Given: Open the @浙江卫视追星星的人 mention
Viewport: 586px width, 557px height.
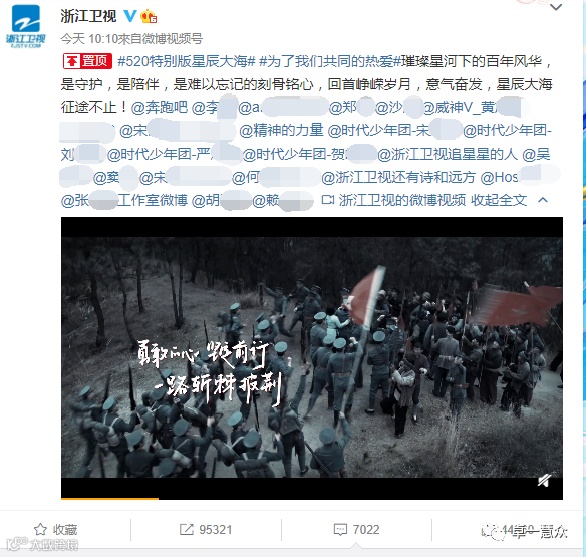Looking at the screenshot, I should pyautogui.click(x=447, y=154).
